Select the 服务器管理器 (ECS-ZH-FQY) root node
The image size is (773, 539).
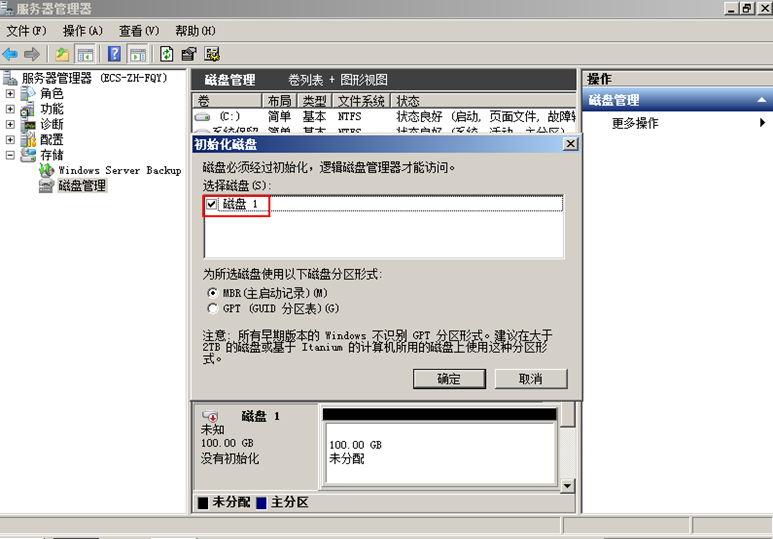coord(95,78)
